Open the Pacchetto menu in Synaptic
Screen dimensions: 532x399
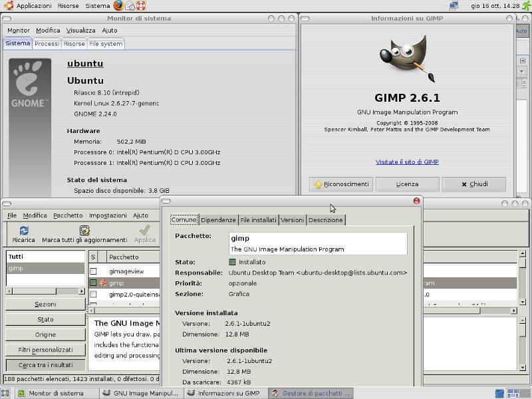point(68,215)
